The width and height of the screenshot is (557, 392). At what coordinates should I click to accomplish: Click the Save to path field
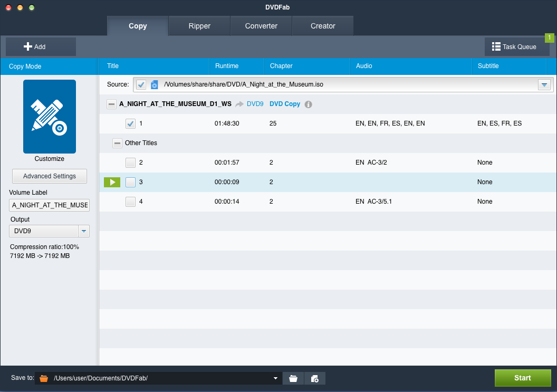[x=158, y=378]
